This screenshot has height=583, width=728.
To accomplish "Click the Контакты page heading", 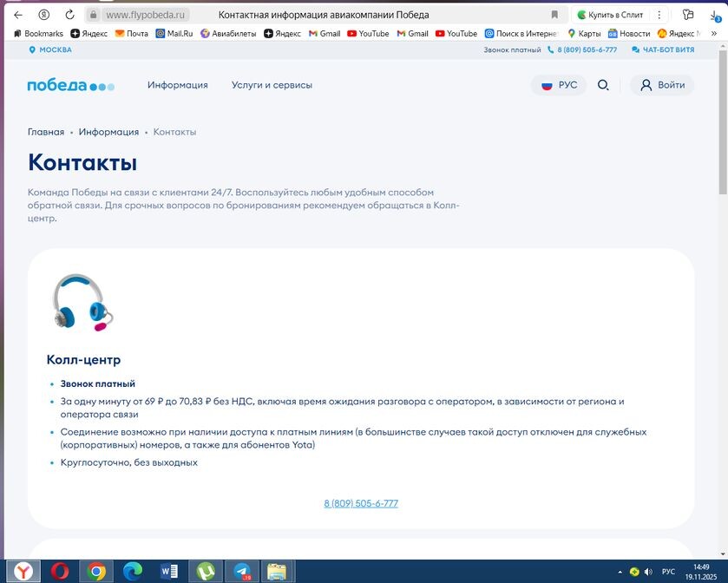I will pyautogui.click(x=82, y=162).
